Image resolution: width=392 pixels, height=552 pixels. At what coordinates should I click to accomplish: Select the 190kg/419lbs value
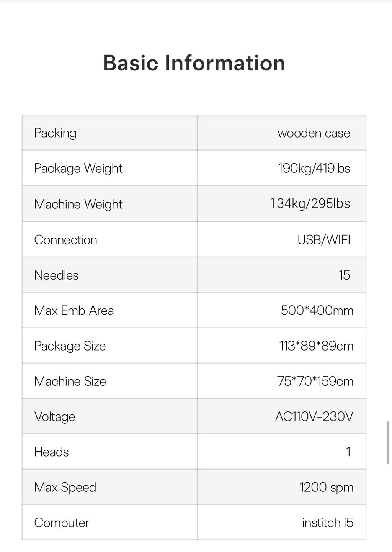314,168
